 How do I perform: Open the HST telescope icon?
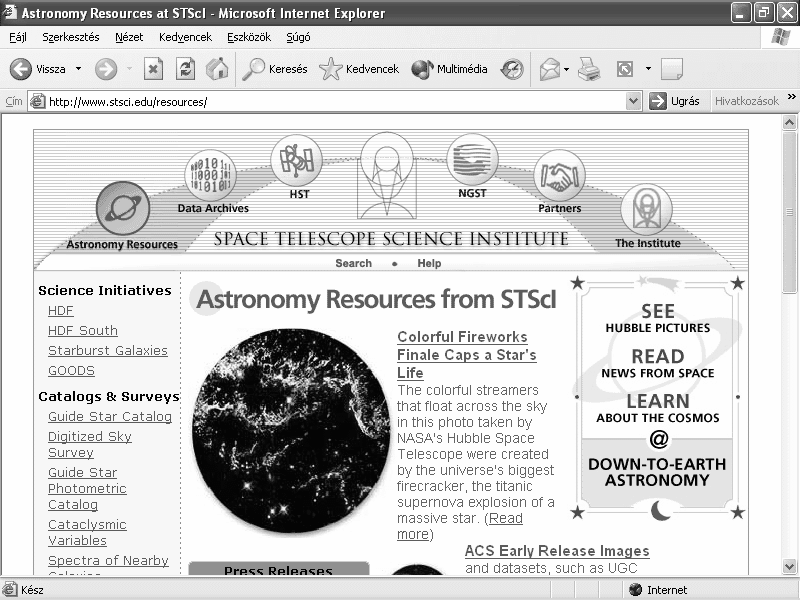click(296, 160)
